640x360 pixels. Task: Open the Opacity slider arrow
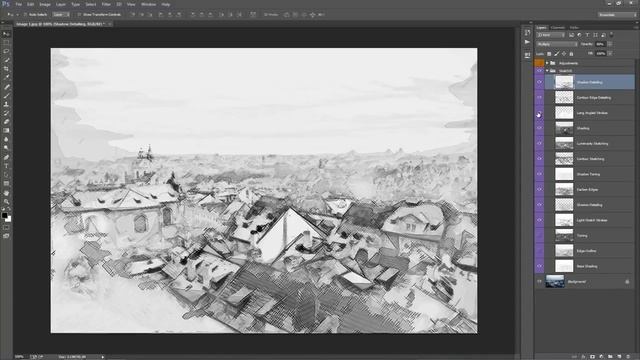point(610,44)
